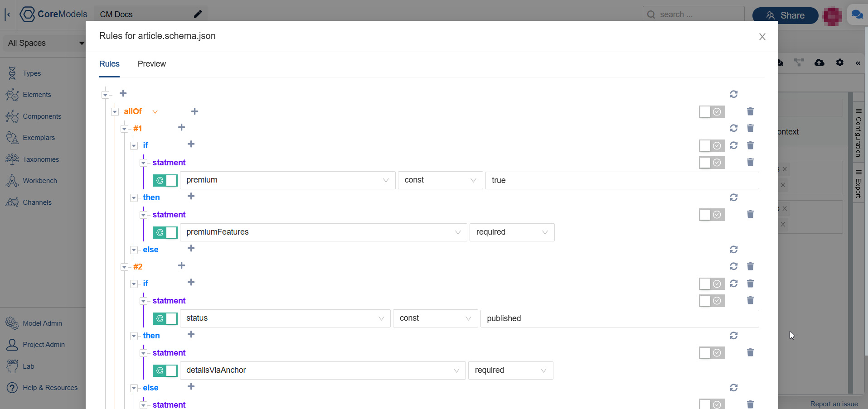Switch to the Preview tab

[x=151, y=64]
